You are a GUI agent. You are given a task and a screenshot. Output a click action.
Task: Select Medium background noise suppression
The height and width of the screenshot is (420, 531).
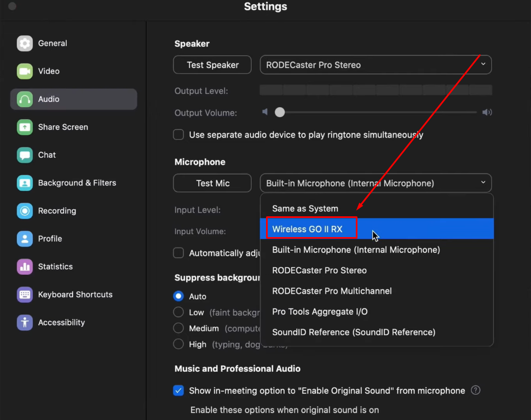(178, 328)
